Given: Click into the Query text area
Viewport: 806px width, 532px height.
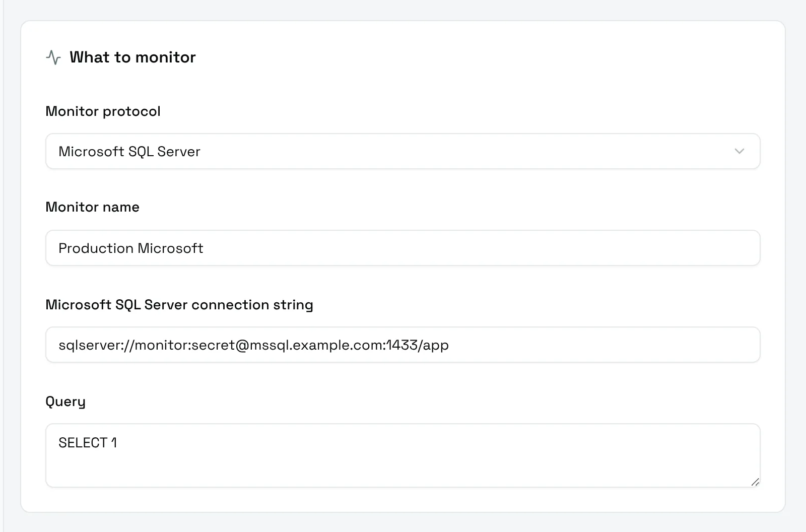Looking at the screenshot, I should [x=402, y=455].
